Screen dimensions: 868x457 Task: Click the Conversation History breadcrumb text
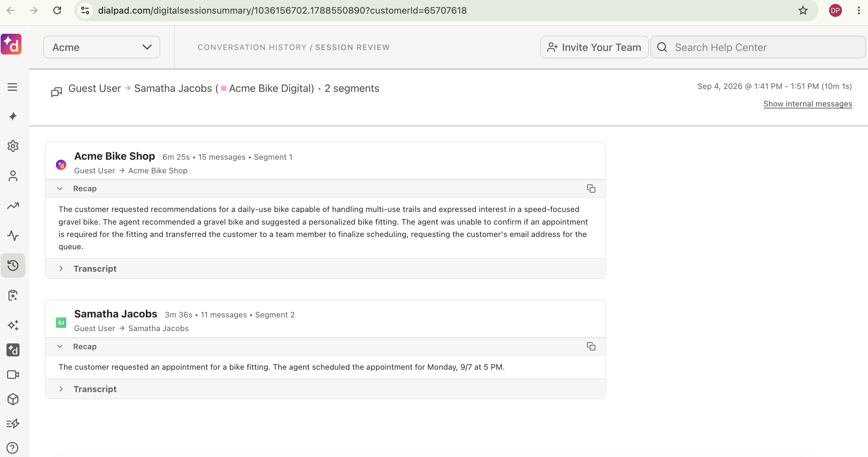[252, 47]
